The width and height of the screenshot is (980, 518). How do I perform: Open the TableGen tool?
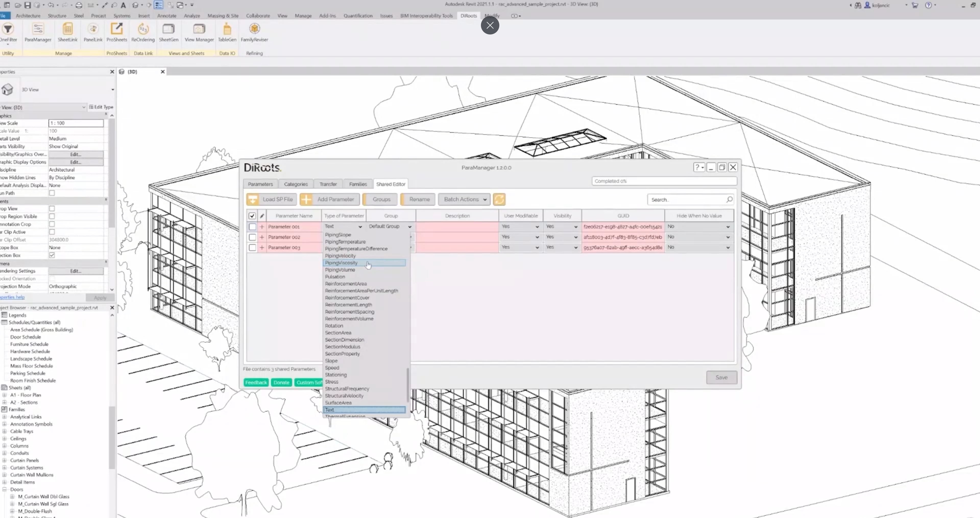227,32
